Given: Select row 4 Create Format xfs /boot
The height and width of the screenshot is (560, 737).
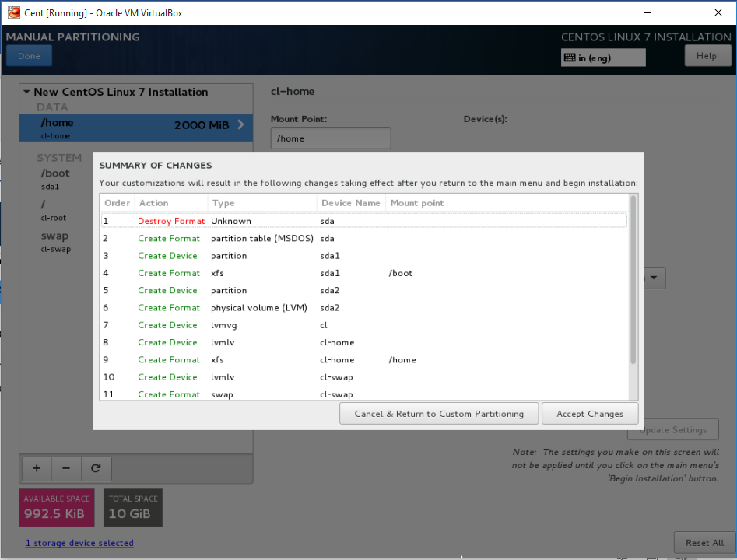Looking at the screenshot, I should [363, 273].
